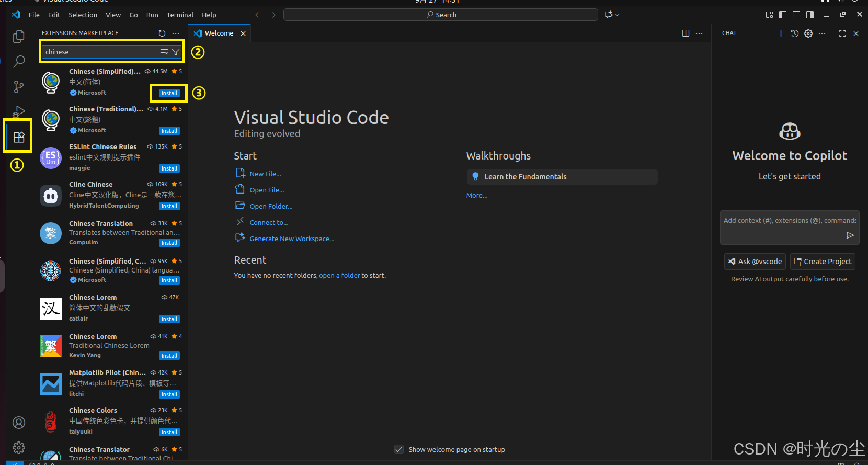Click the New File link
868x465 pixels.
click(x=265, y=174)
